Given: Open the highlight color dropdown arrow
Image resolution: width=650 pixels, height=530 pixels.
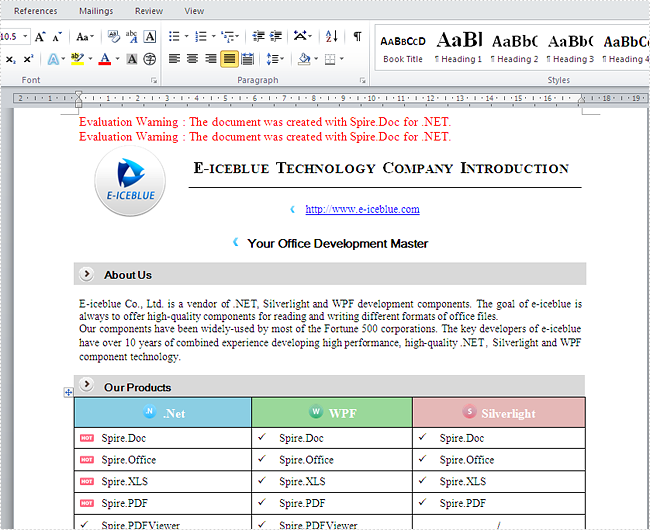Looking at the screenshot, I should pos(90,59).
